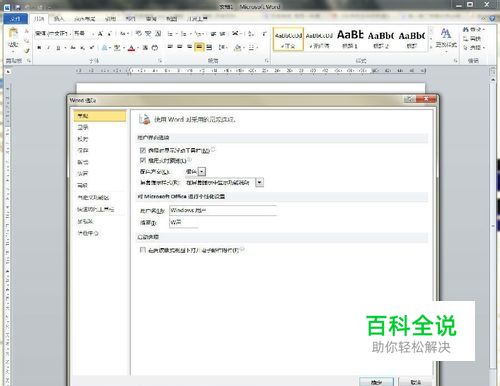The image size is (500, 386).
Task: Click the Find button in editing group
Action: [473, 30]
